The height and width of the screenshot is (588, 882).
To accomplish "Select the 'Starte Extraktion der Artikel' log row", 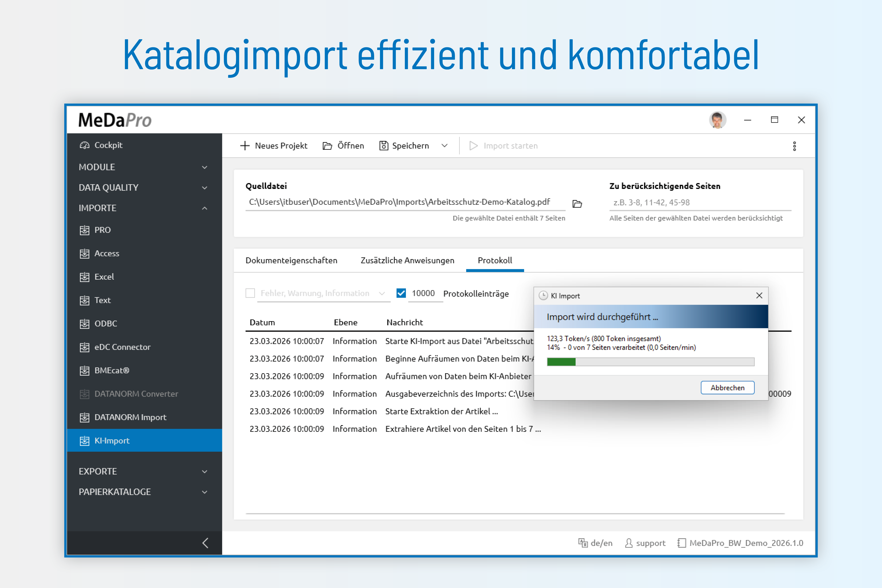I will 518,411.
